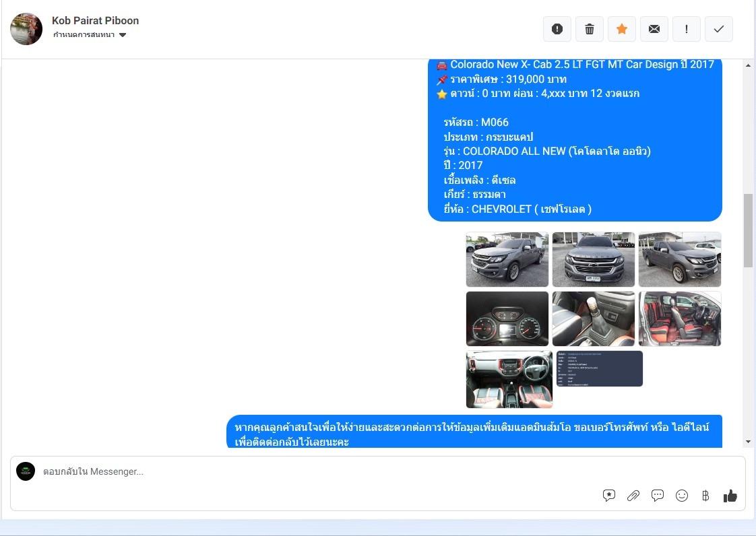Delete conversation using trash icon
Image resolution: width=756 pixels, height=536 pixels.
coord(589,29)
